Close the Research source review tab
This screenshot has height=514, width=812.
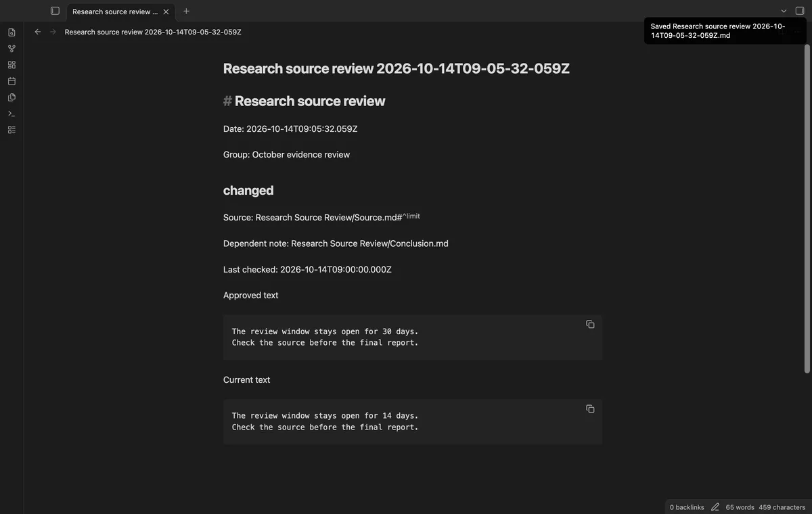tap(166, 11)
